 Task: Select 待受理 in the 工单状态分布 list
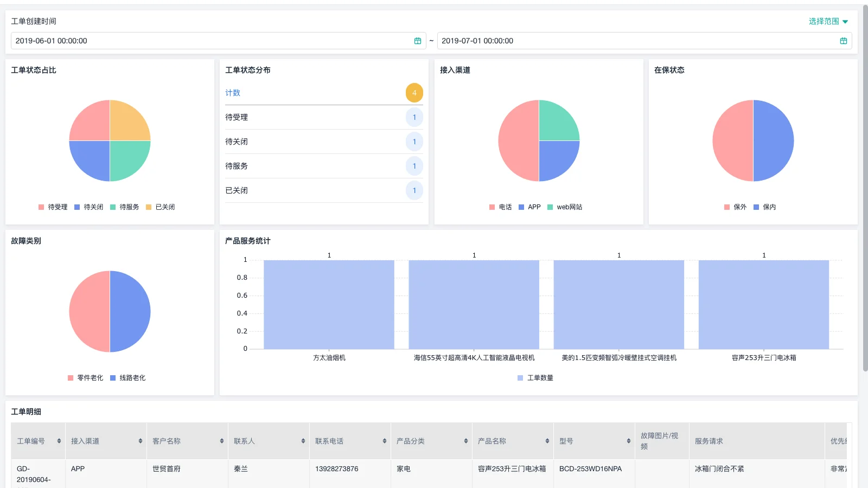coord(237,117)
